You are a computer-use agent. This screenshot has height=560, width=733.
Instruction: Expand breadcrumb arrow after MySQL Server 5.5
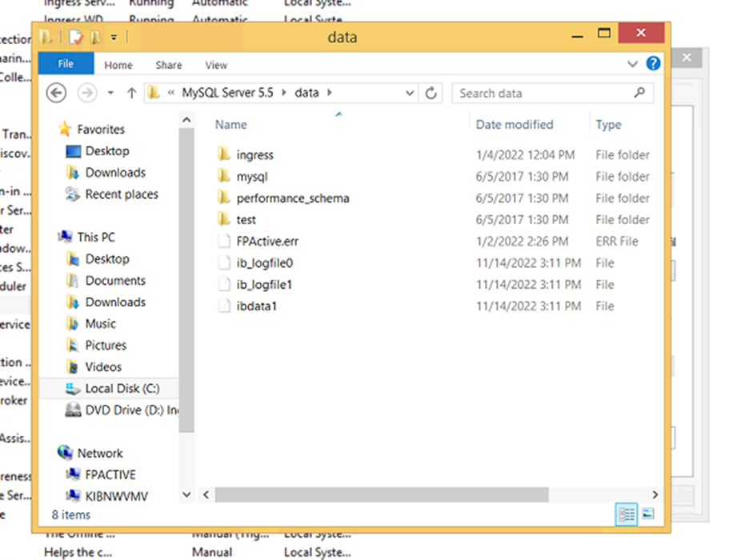click(284, 93)
